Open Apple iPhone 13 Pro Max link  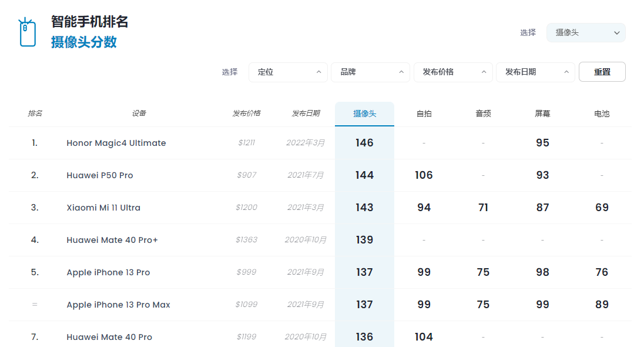pyautogui.click(x=118, y=305)
